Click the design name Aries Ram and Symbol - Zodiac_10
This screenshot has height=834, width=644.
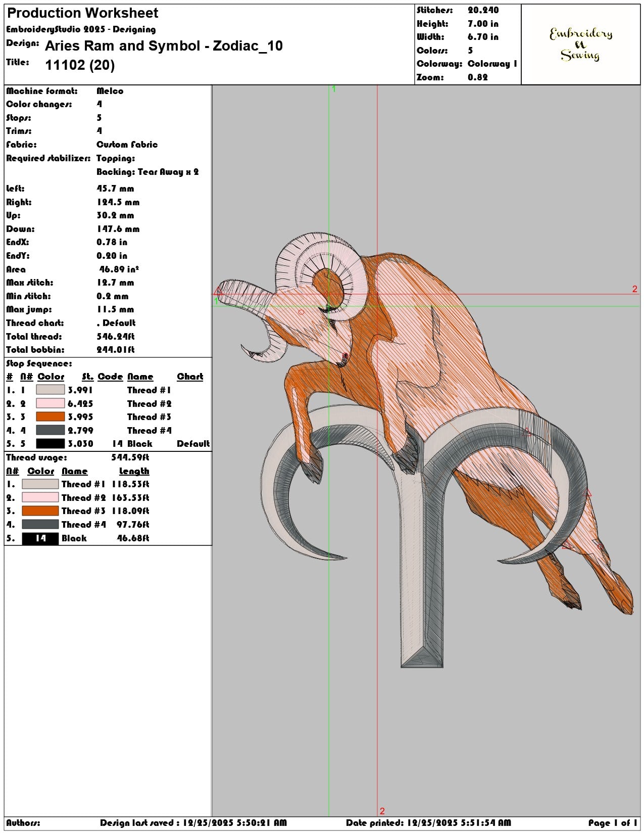tap(164, 46)
